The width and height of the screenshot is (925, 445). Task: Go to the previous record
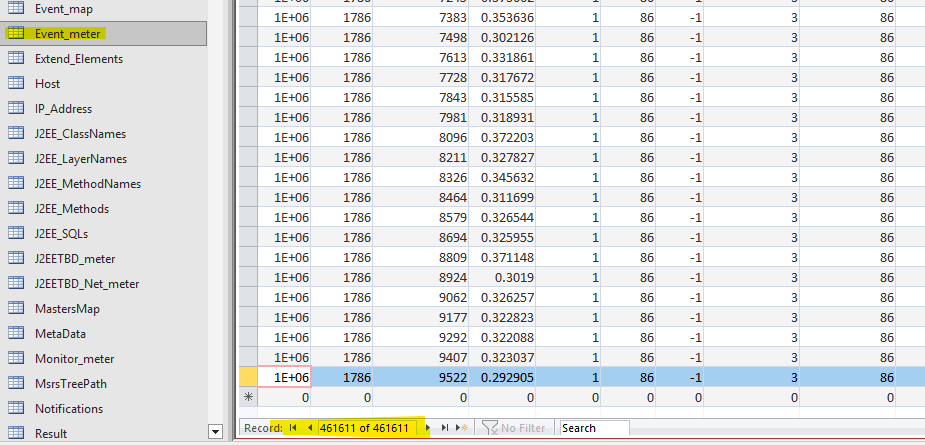click(309, 428)
